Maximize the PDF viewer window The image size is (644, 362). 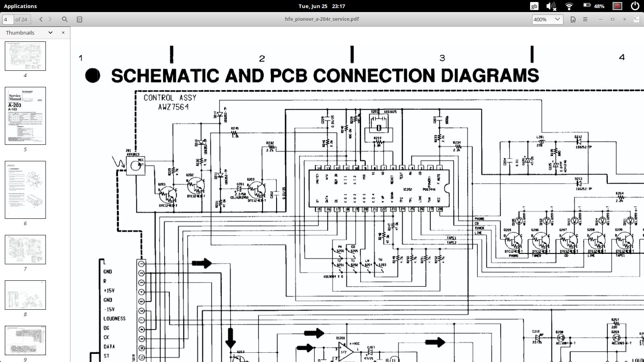tap(613, 19)
